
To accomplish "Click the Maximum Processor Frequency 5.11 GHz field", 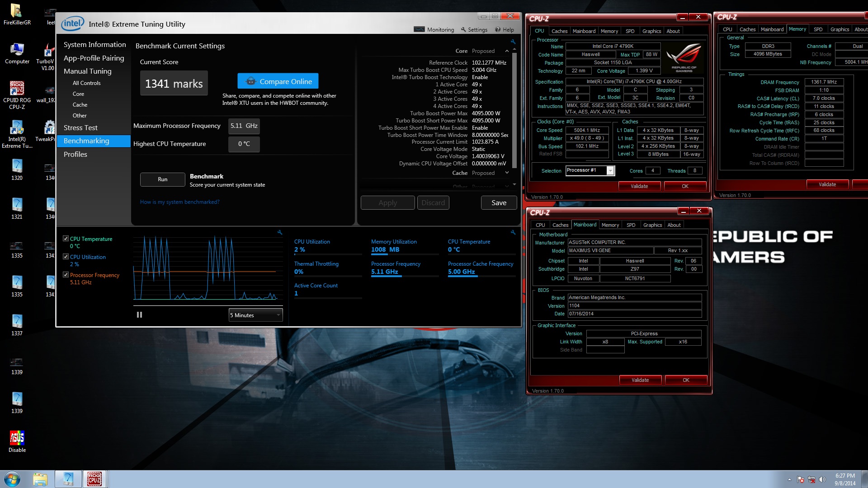I will pyautogui.click(x=244, y=126).
